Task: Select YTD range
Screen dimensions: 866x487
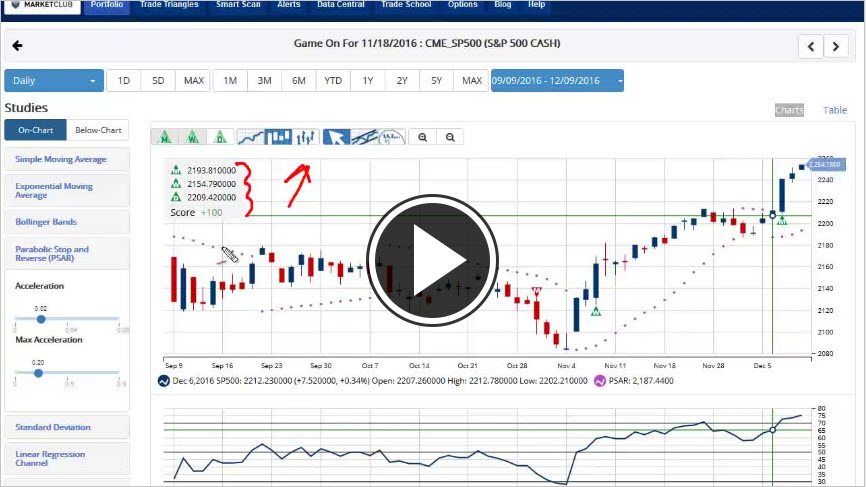Action: 333,81
